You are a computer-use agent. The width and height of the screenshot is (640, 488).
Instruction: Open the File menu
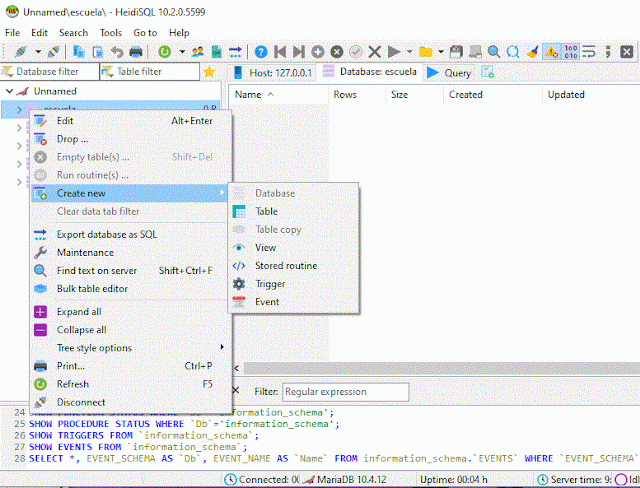(x=12, y=33)
